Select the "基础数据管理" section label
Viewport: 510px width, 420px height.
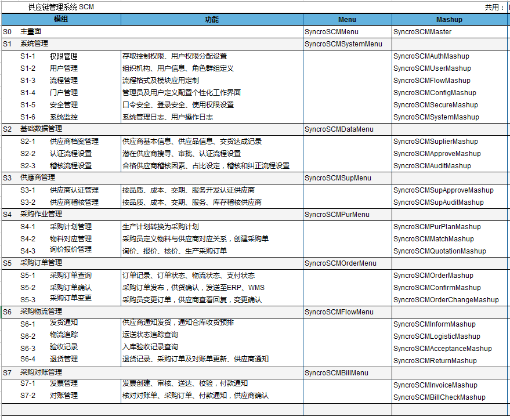point(41,129)
